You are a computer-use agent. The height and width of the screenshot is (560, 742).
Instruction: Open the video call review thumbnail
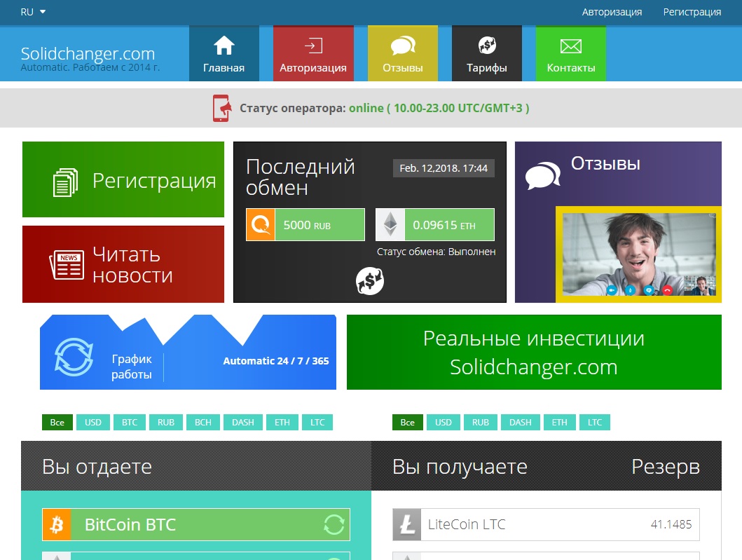[639, 254]
